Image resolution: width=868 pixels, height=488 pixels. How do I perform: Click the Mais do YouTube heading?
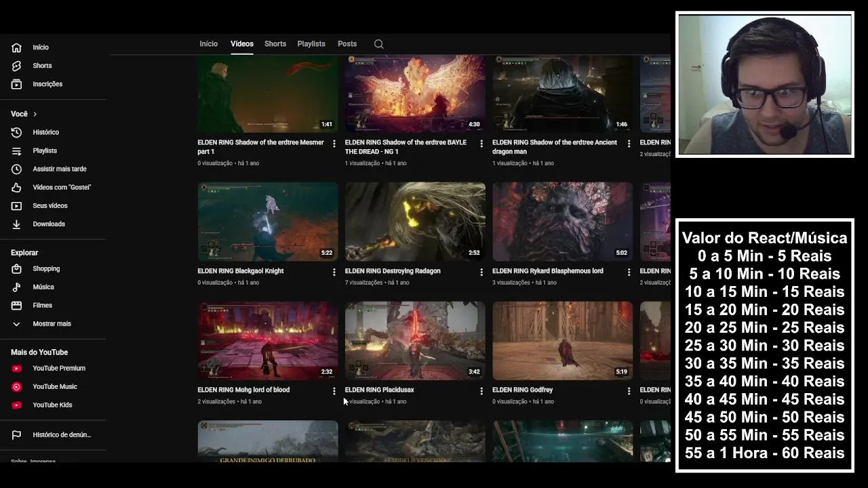click(39, 352)
